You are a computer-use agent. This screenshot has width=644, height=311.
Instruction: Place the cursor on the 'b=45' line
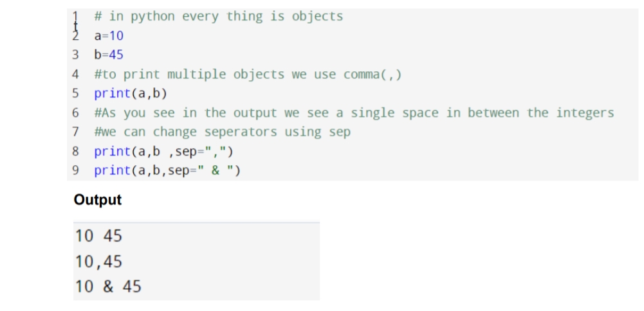pyautogui.click(x=109, y=55)
